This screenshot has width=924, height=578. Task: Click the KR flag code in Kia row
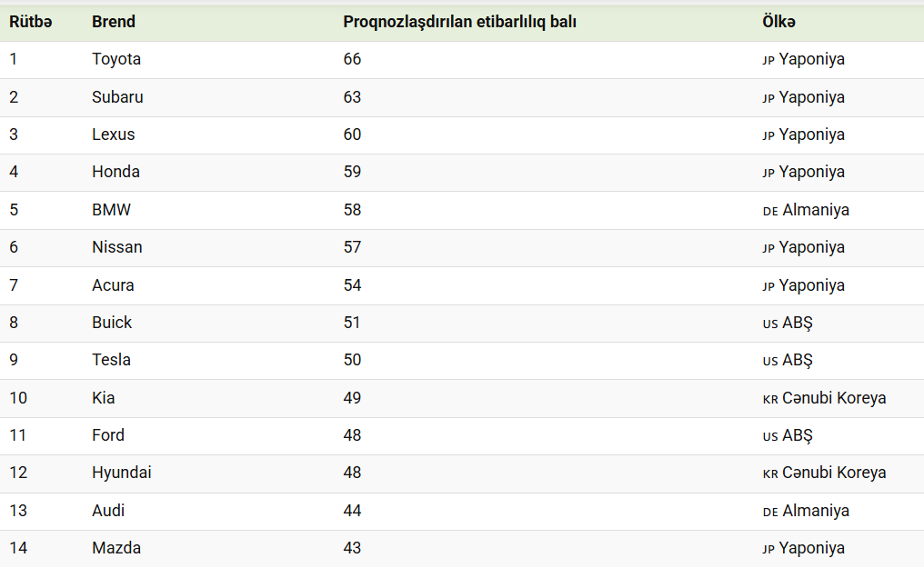pyautogui.click(x=770, y=399)
